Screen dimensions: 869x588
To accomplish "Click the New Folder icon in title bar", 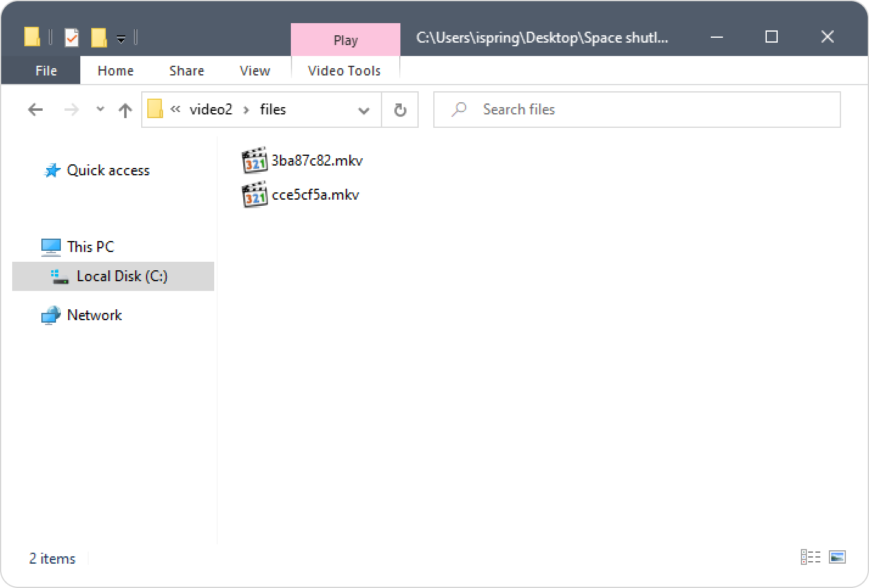I will click(x=99, y=38).
